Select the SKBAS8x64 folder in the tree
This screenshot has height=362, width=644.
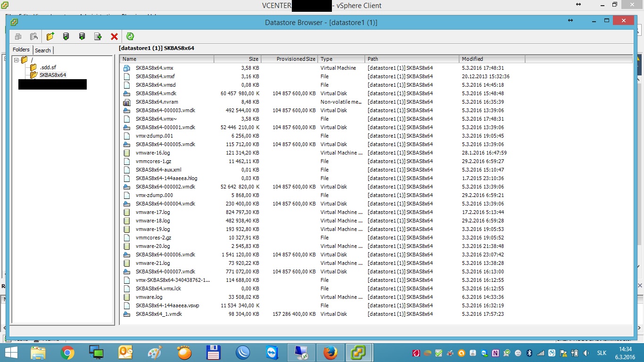53,75
